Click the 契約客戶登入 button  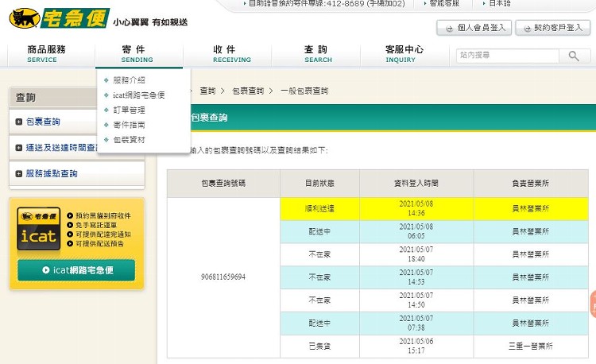click(552, 28)
